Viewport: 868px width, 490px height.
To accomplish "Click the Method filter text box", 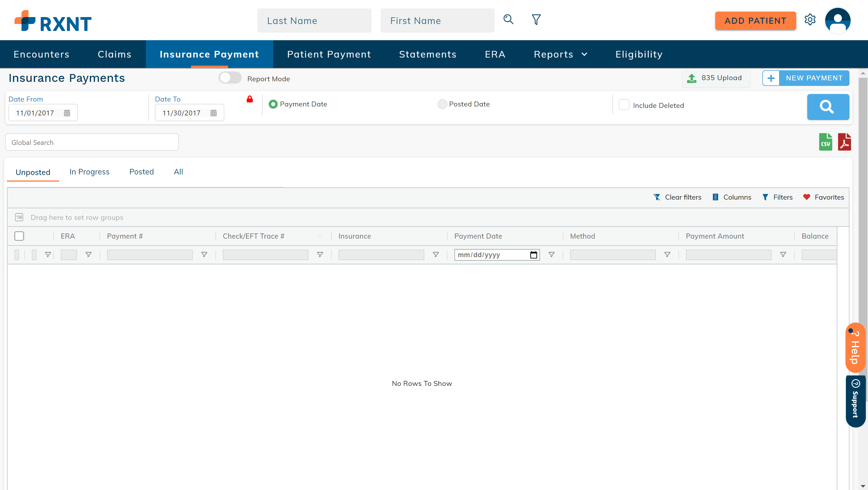I will (x=613, y=255).
